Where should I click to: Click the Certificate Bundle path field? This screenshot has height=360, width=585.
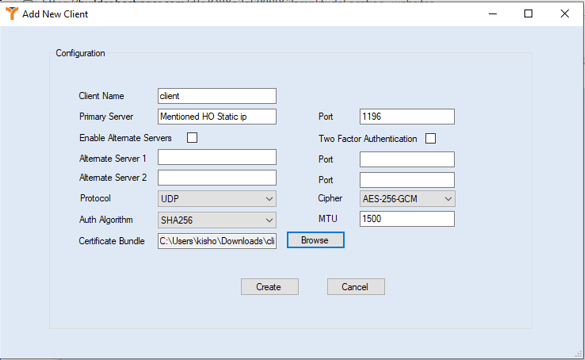click(x=217, y=241)
